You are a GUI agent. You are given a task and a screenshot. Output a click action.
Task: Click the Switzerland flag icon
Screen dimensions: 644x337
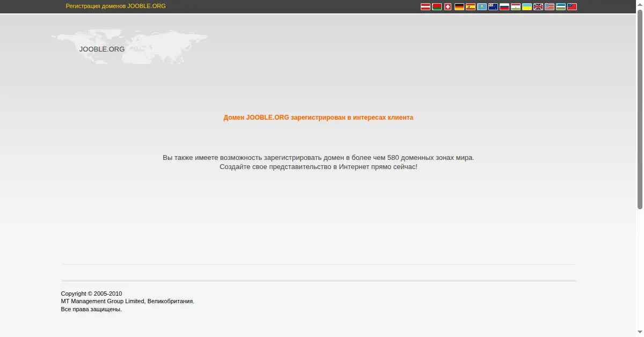[448, 6]
